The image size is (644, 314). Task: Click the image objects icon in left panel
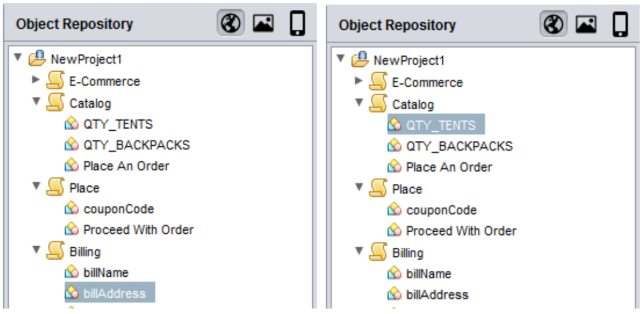tap(263, 24)
